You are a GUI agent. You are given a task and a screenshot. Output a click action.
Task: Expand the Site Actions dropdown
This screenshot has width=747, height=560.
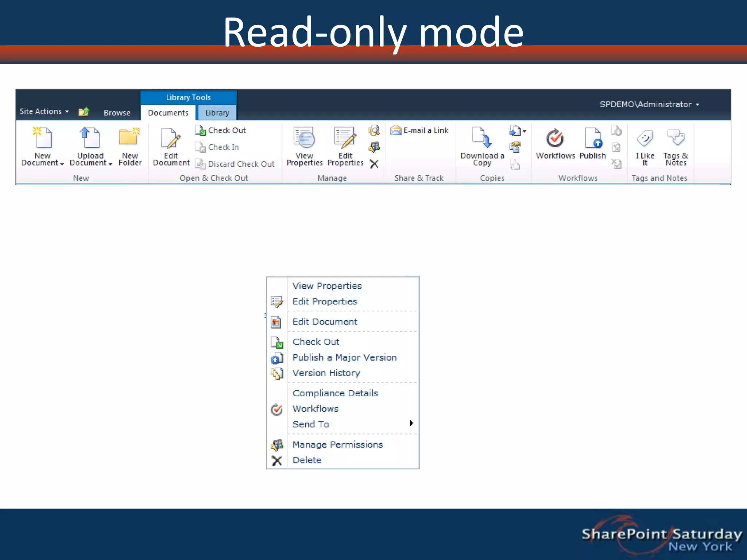pyautogui.click(x=44, y=112)
